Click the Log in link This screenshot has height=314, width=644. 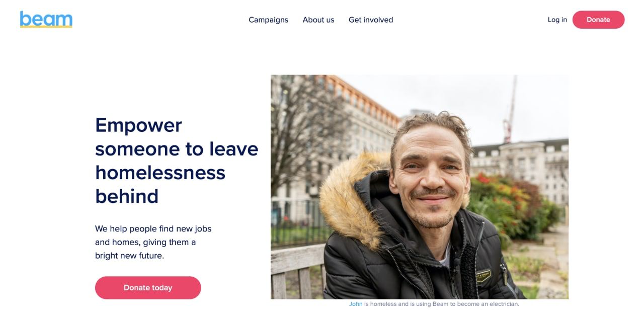[x=557, y=20]
